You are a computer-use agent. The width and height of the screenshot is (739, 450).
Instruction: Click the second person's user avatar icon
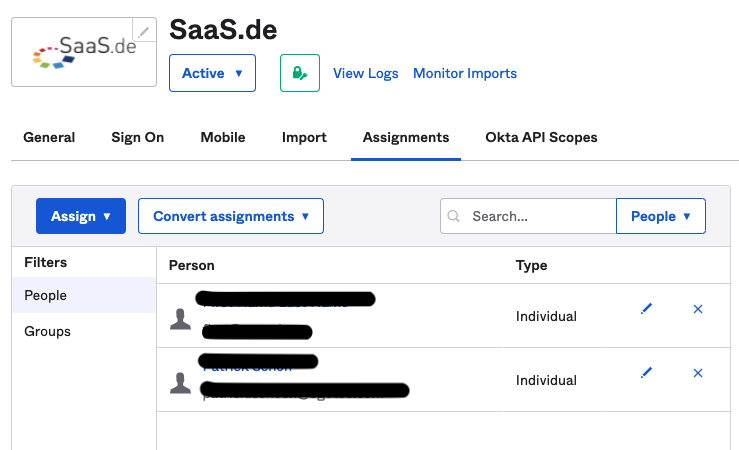pyautogui.click(x=180, y=383)
